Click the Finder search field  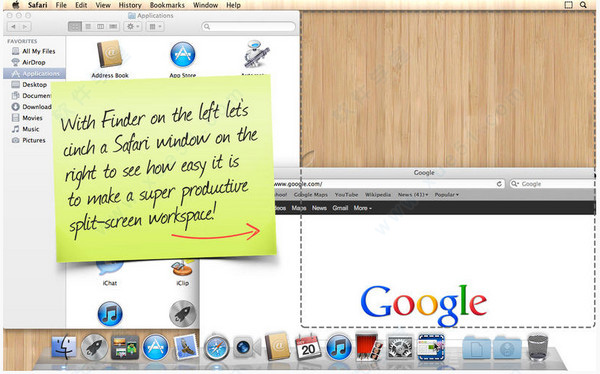pyautogui.click(x=249, y=26)
